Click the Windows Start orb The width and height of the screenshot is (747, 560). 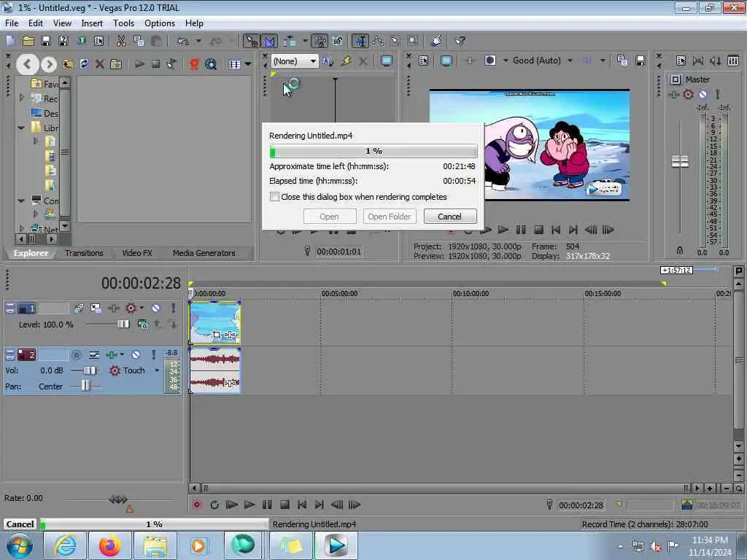click(20, 545)
